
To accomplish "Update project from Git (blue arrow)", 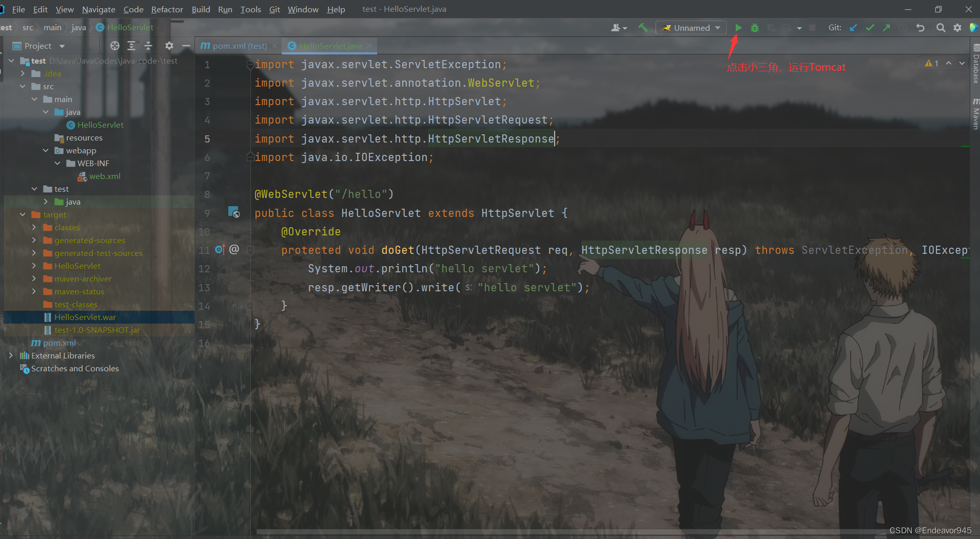I will (x=853, y=28).
